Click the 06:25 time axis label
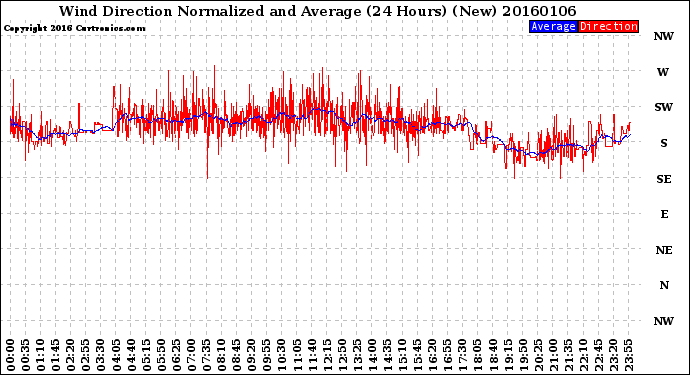The height and width of the screenshot is (375, 690). pyautogui.click(x=176, y=355)
